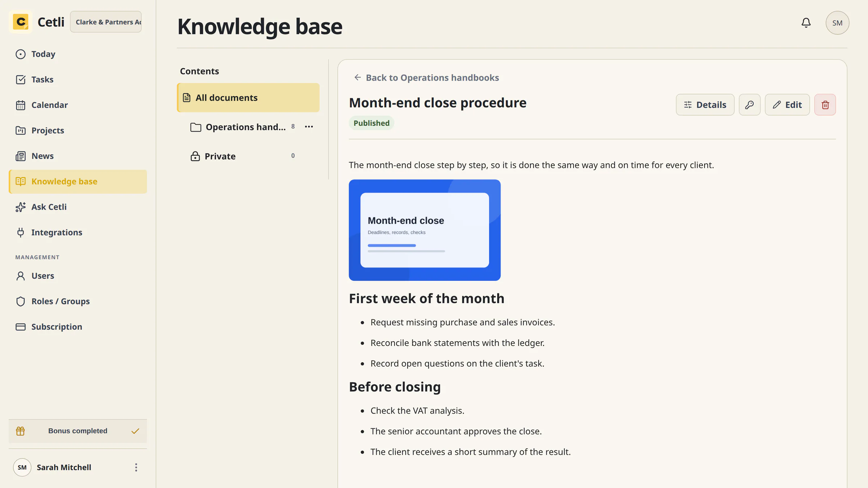Image resolution: width=868 pixels, height=488 pixels.
Task: Open the Subscription page
Action: 78,327
